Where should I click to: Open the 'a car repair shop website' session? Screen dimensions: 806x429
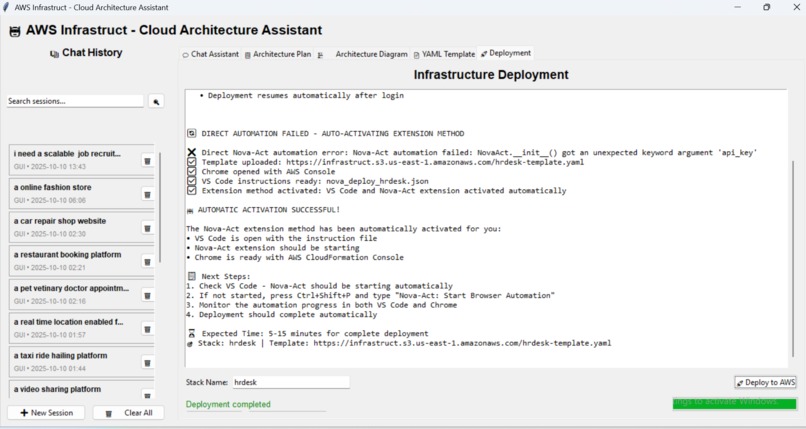click(75, 227)
